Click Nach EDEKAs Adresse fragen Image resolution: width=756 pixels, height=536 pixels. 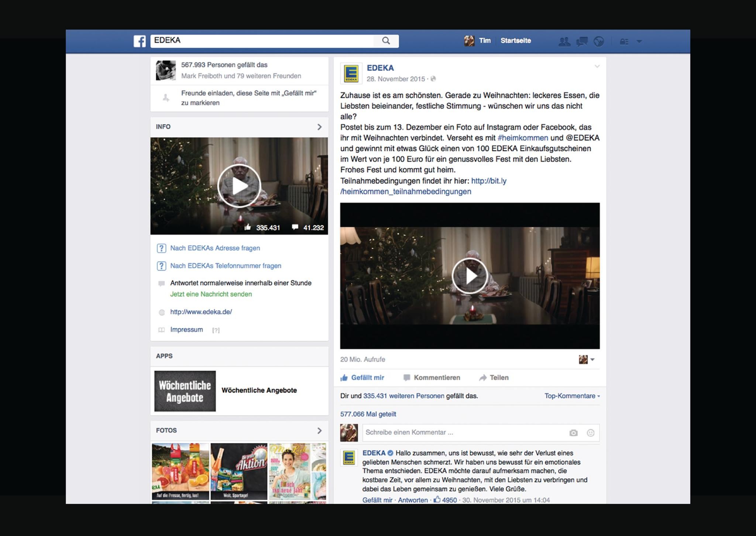215,248
